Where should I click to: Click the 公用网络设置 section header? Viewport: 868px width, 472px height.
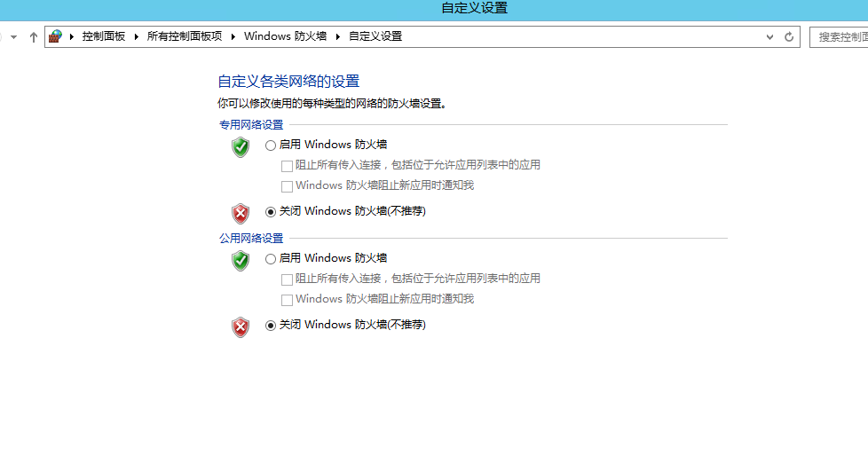[251, 238]
